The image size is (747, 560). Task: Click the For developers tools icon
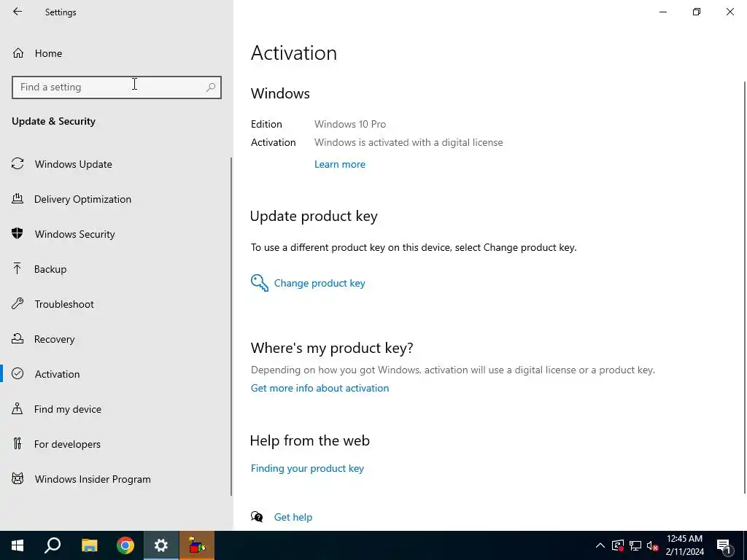[x=18, y=443]
